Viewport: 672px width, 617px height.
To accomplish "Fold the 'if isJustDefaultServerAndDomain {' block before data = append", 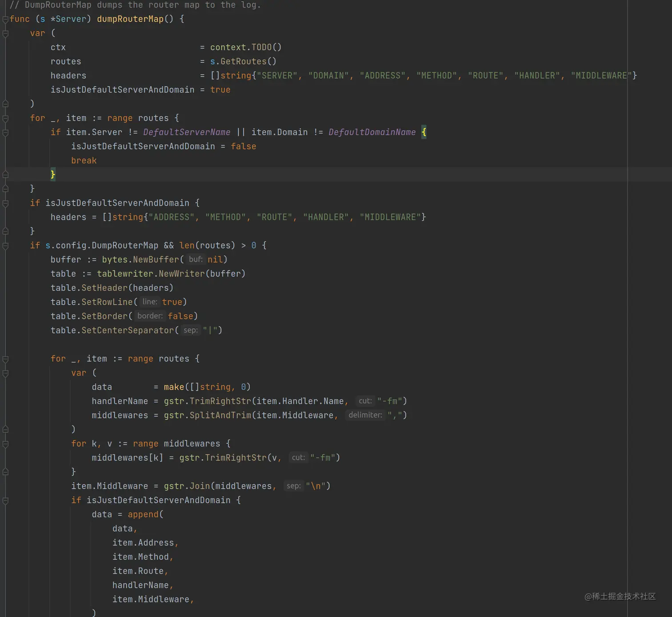I will point(5,501).
